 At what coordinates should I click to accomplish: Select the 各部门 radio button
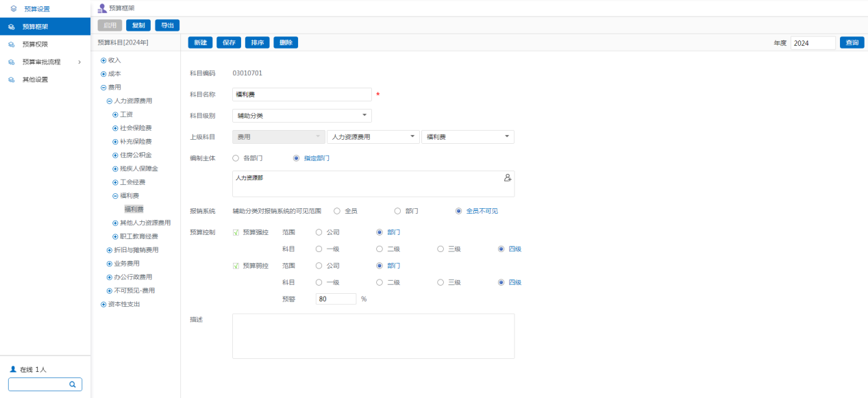(236, 158)
